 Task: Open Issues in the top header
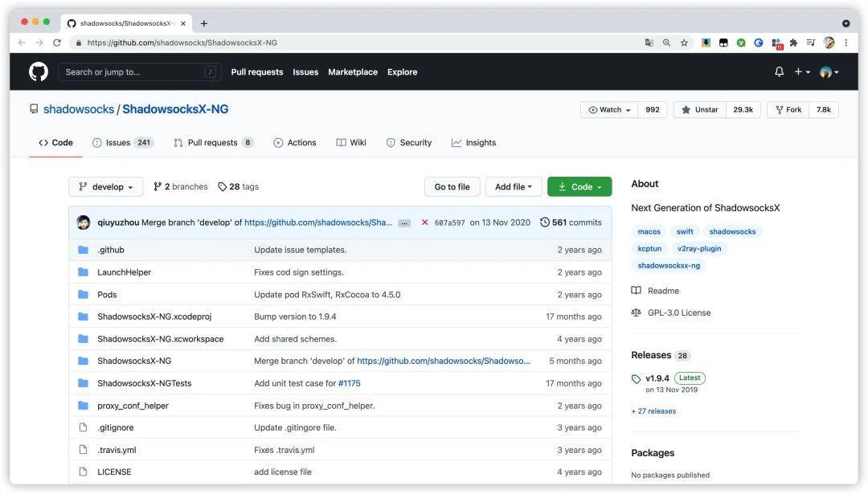click(x=305, y=72)
